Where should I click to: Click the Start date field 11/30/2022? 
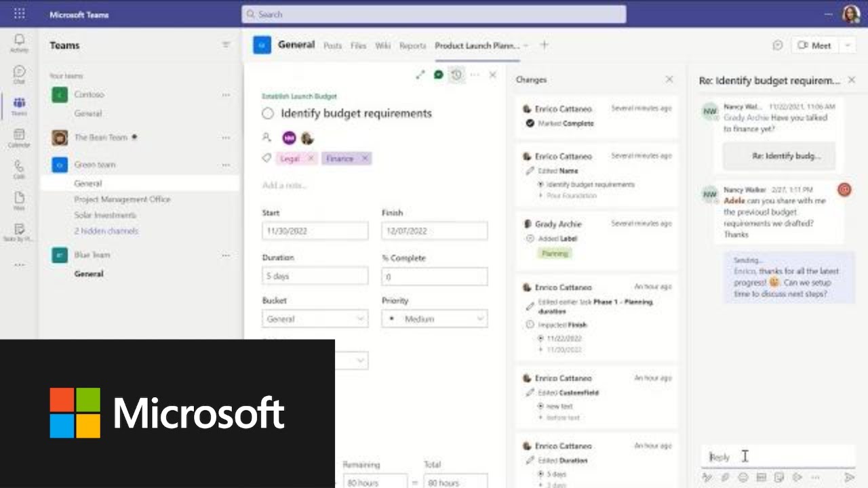coord(315,231)
